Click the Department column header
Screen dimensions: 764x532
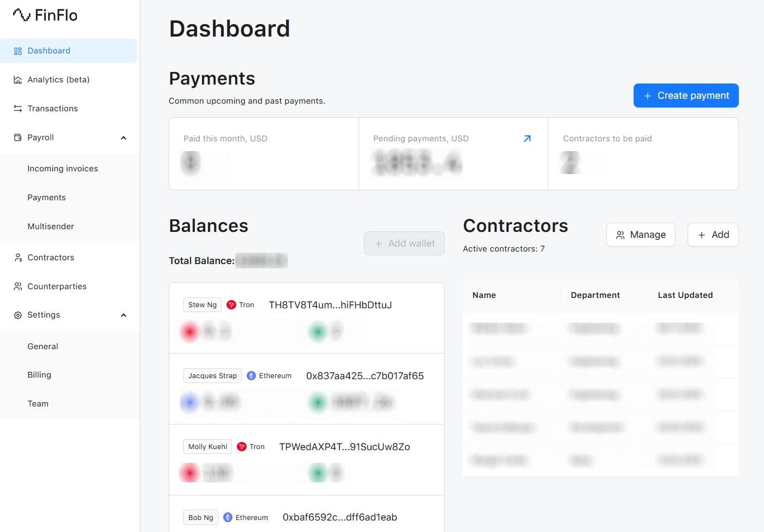coord(595,295)
